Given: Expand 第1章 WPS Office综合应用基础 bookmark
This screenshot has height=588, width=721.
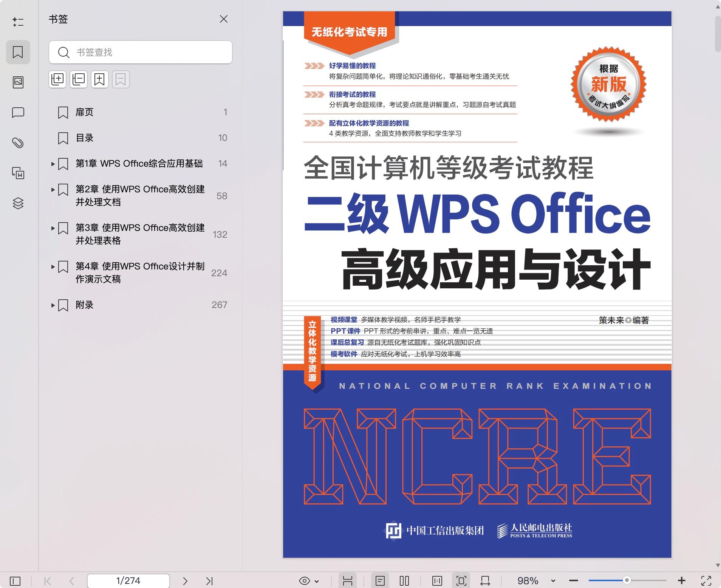Looking at the screenshot, I should coord(53,164).
